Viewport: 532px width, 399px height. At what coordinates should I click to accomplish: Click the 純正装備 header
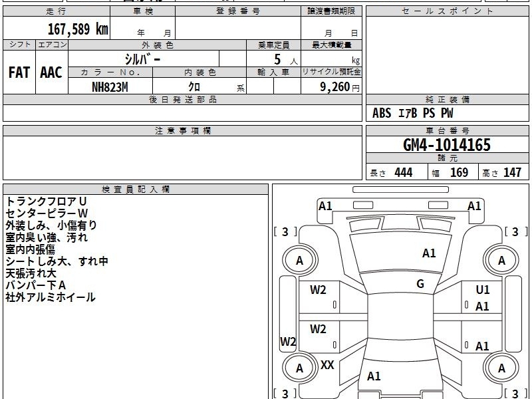[x=447, y=99]
